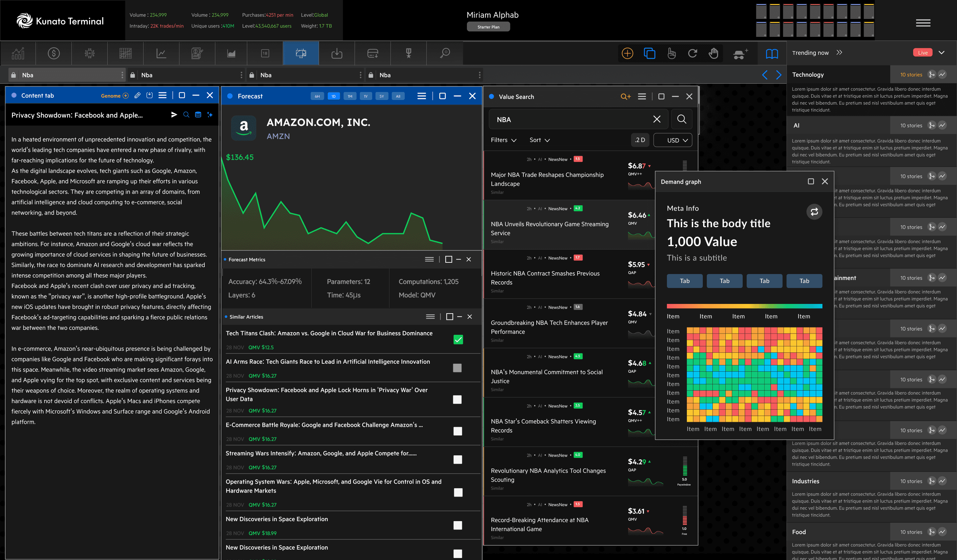The image size is (957, 560).
Task: Select the 6H range tab in Forecast
Action: tap(317, 96)
